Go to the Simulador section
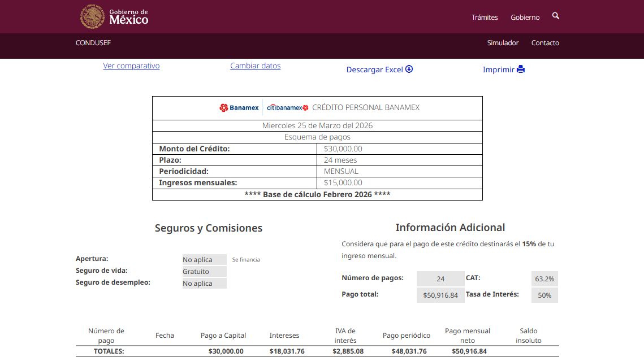The image size is (644, 357). pos(503,43)
